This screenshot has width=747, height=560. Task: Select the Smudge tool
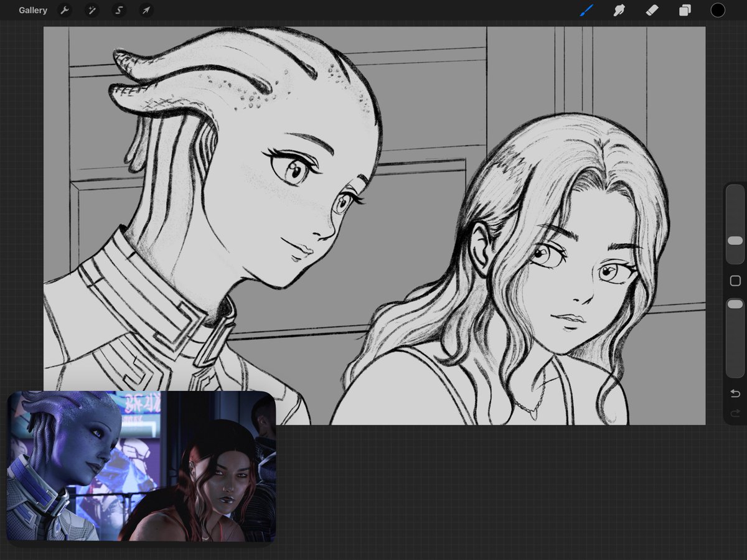619,10
